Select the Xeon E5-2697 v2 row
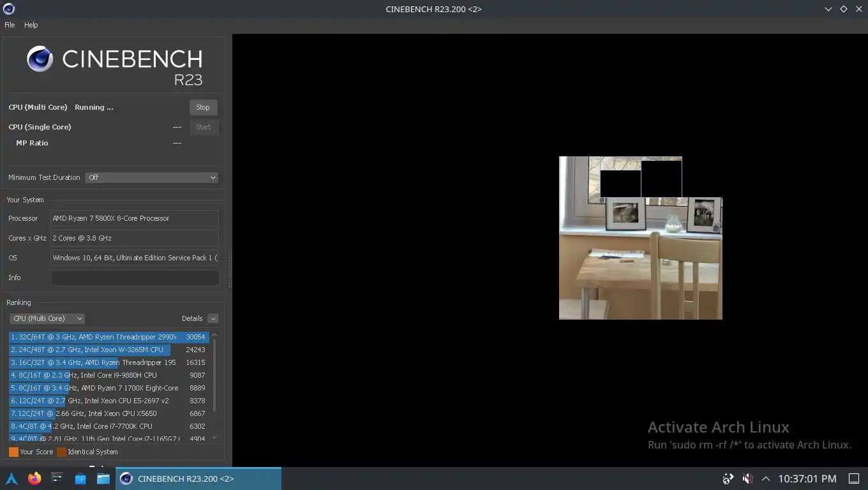The width and height of the screenshot is (868, 490). pyautogui.click(x=108, y=401)
